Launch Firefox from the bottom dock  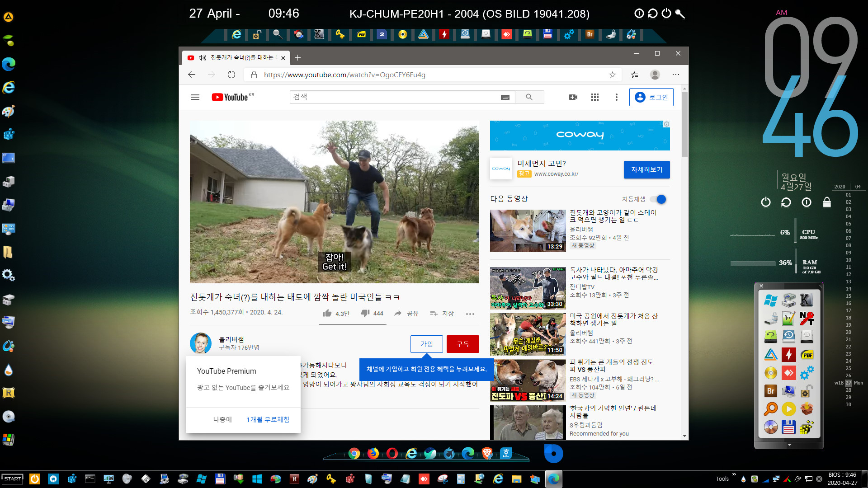tap(373, 453)
